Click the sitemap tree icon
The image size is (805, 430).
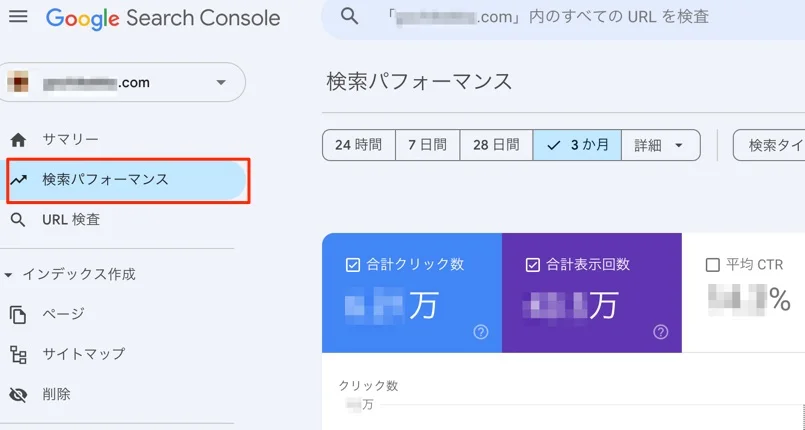[x=18, y=355]
